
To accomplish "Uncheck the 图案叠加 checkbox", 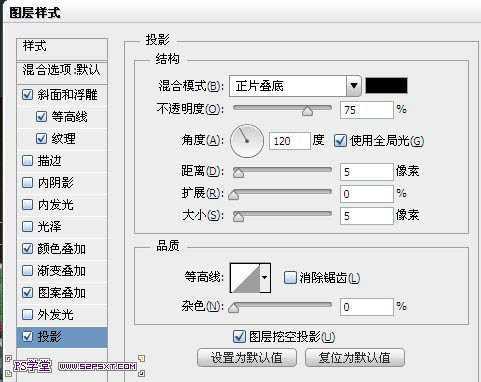I will pyautogui.click(x=27, y=293).
